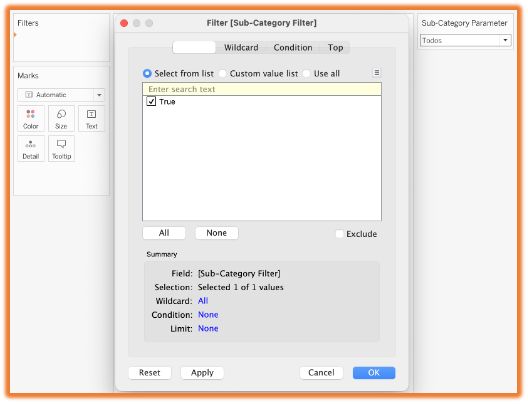
Task: Click the Apply button
Action: [202, 373]
